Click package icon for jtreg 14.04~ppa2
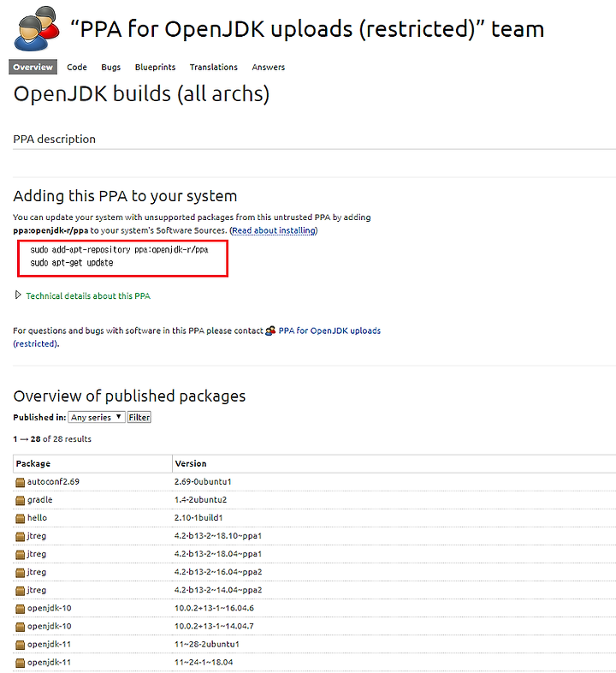The height and width of the screenshot is (673, 616). coord(21,591)
